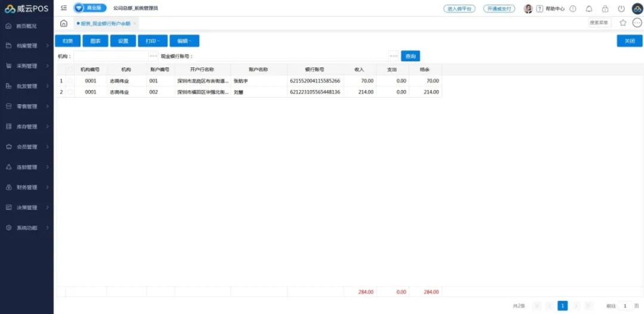Expand the 零售管理 sidebar menu arrow
Screen dimensions: 644x314
(48, 106)
